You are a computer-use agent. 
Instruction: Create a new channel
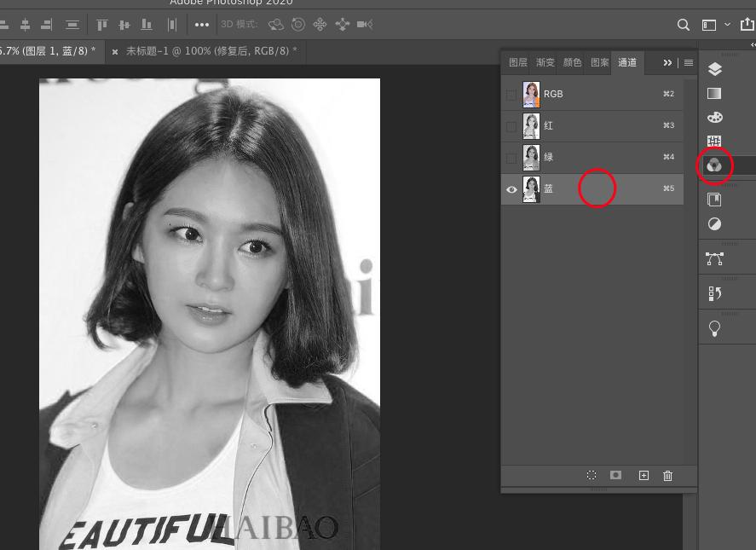click(x=643, y=476)
